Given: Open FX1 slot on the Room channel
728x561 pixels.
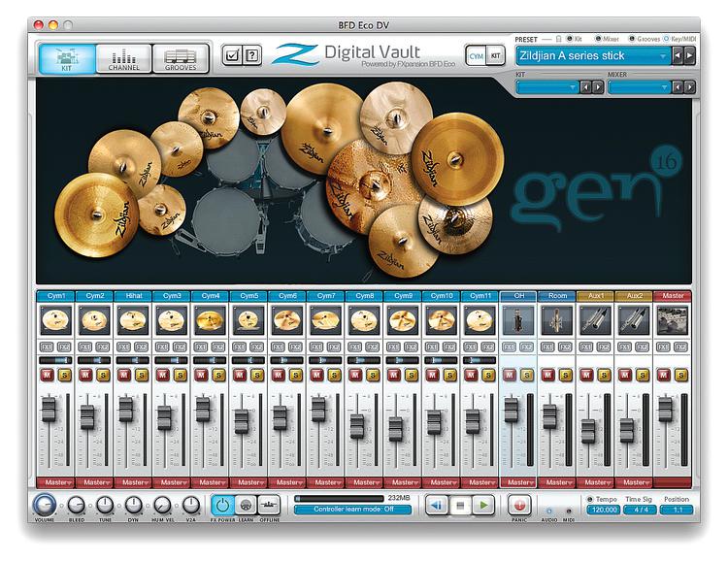Looking at the screenshot, I should [547, 346].
